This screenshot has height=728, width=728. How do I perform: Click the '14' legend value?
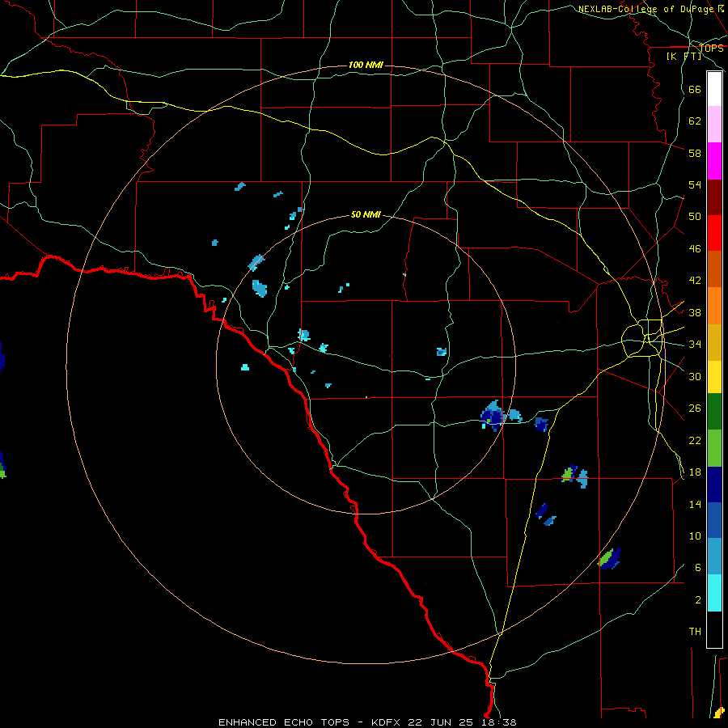pyautogui.click(x=695, y=504)
